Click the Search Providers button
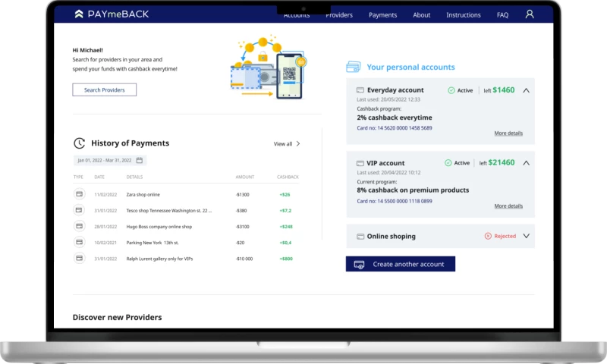607x364 pixels. tap(105, 89)
